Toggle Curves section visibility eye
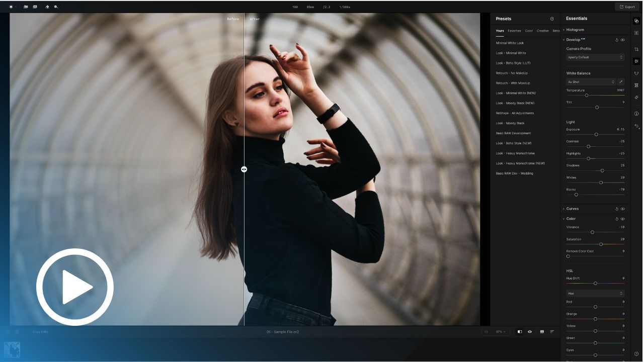This screenshot has width=644, height=362. (623, 209)
